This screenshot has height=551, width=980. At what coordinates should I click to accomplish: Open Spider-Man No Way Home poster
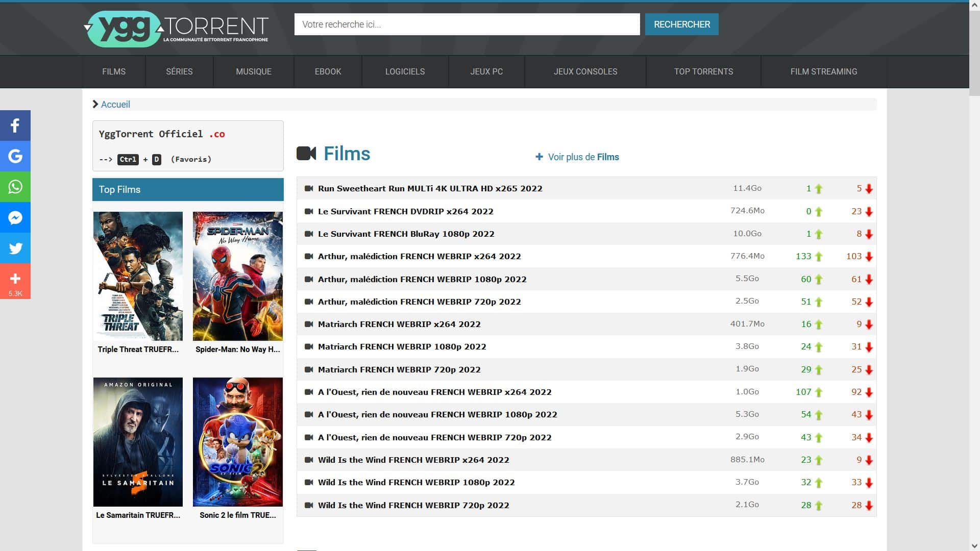[x=238, y=276]
